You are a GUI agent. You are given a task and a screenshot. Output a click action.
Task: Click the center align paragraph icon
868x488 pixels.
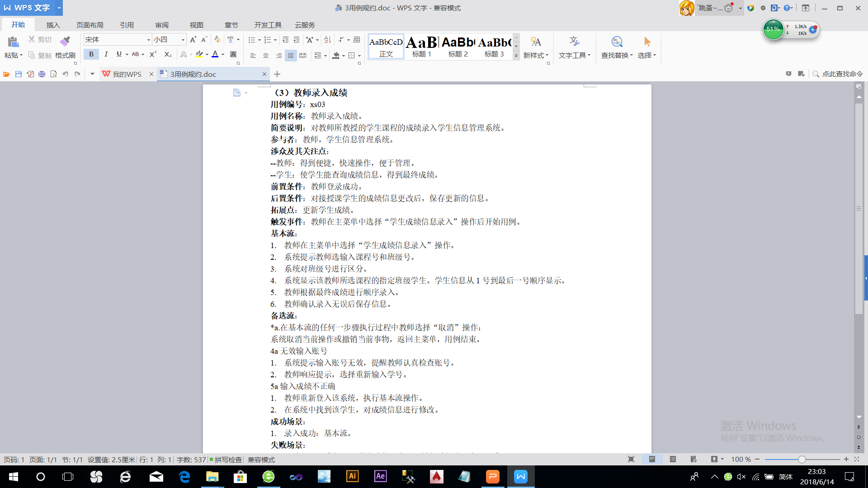266,56
